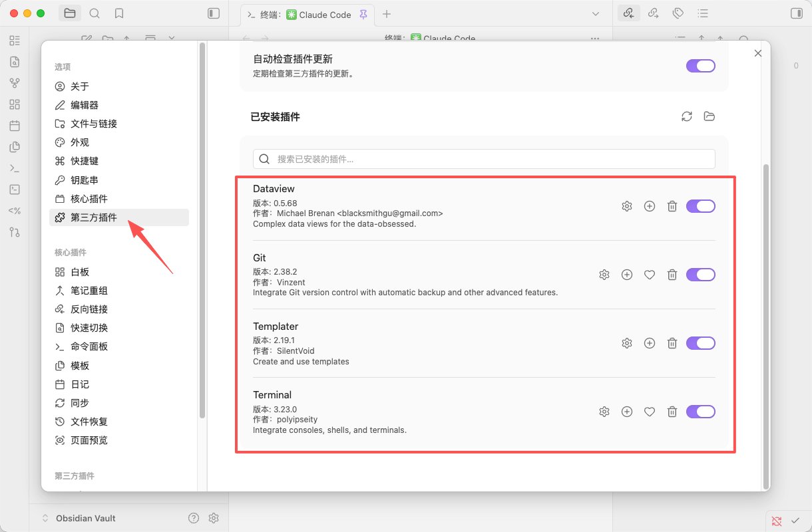Disable the Templater plugin toggle

(701, 343)
